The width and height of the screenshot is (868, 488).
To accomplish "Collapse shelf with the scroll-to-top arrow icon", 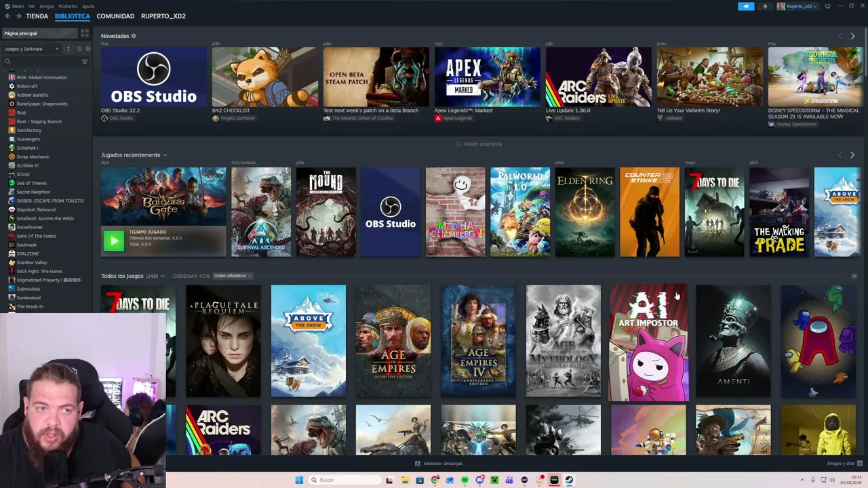I will [854, 276].
